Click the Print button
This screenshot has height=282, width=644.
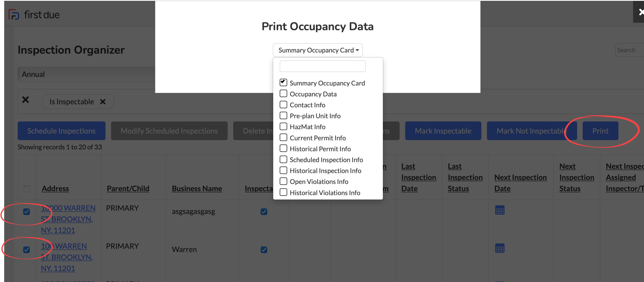coord(600,131)
